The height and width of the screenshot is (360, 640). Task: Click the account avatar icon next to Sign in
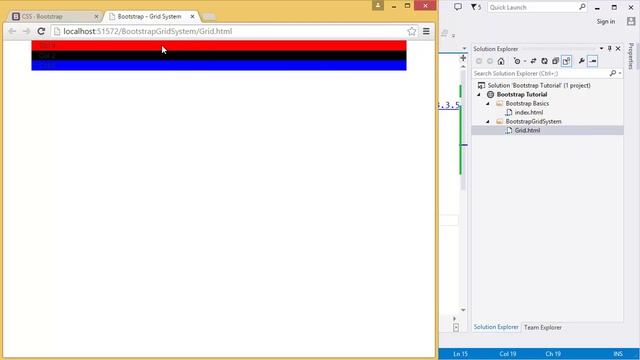coord(631,21)
